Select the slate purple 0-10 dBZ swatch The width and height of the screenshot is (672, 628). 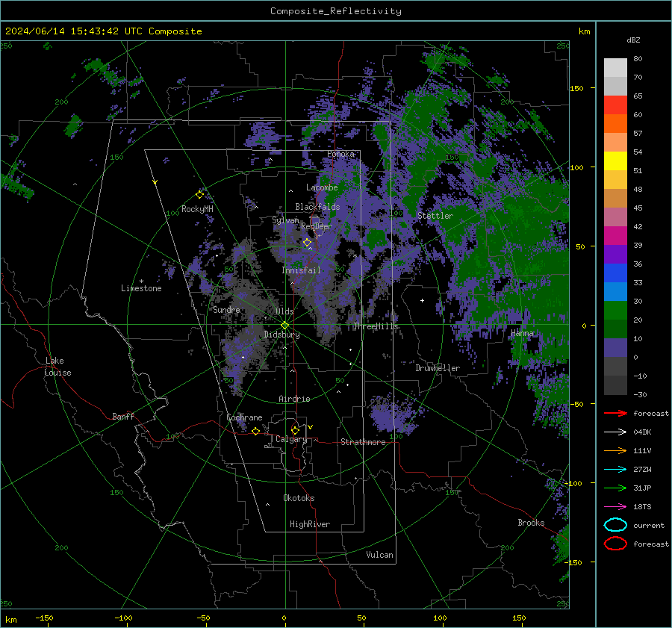[x=615, y=348]
